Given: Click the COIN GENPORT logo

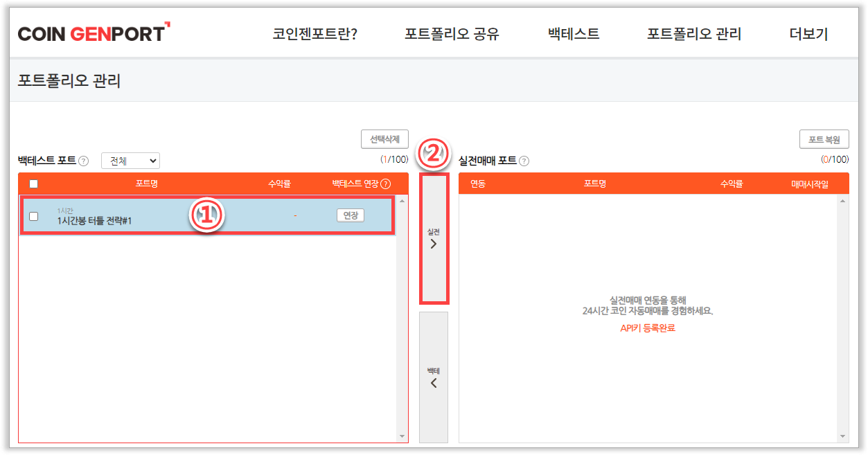Looking at the screenshot, I should pyautogui.click(x=94, y=33).
